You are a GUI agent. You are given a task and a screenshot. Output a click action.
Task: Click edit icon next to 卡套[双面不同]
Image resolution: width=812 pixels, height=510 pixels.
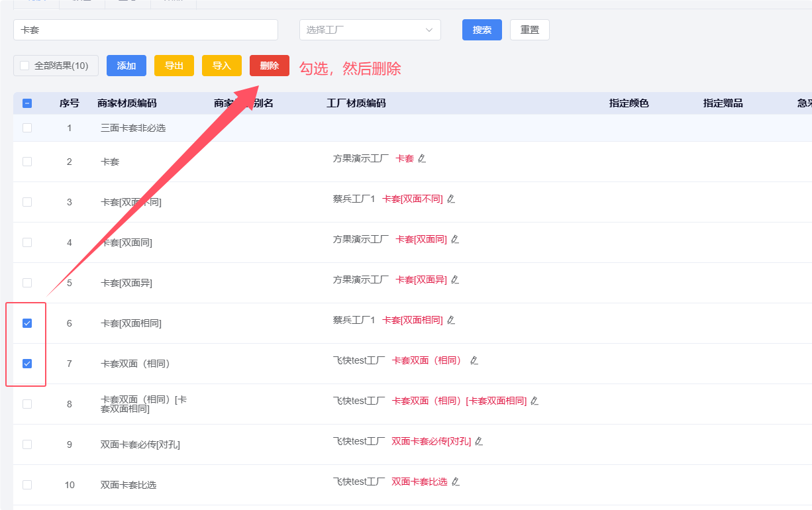(451, 199)
